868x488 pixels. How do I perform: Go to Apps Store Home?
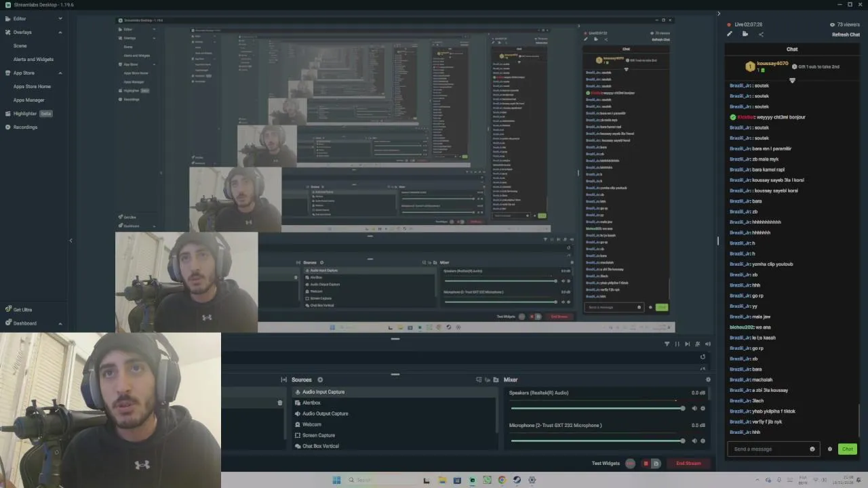32,86
